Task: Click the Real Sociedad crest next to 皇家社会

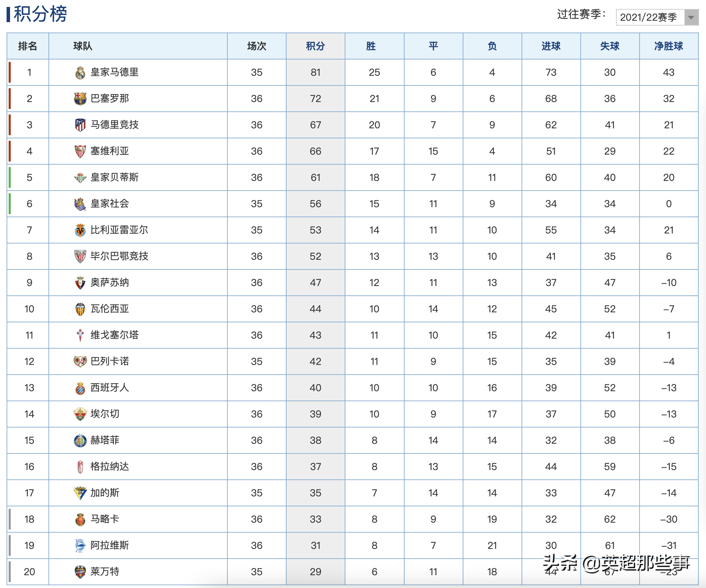Action: [x=80, y=204]
